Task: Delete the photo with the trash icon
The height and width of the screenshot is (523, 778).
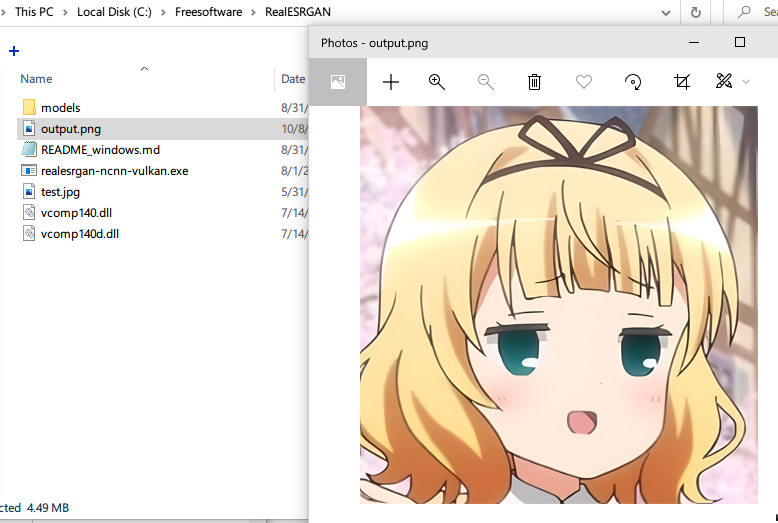Action: [534, 82]
